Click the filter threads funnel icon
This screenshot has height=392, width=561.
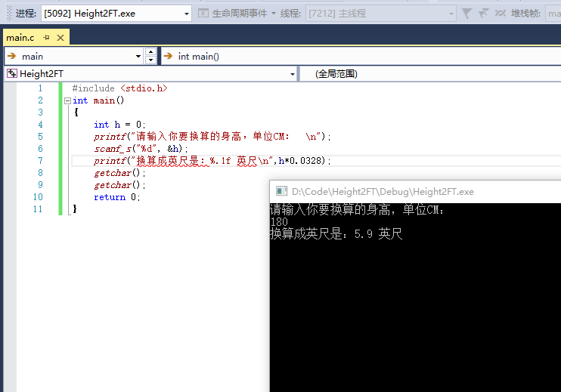tap(466, 14)
